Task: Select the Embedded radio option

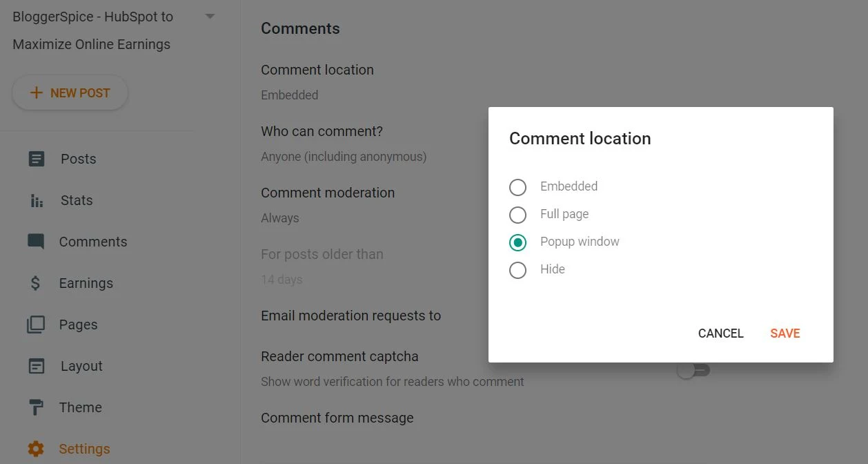Action: coord(517,187)
